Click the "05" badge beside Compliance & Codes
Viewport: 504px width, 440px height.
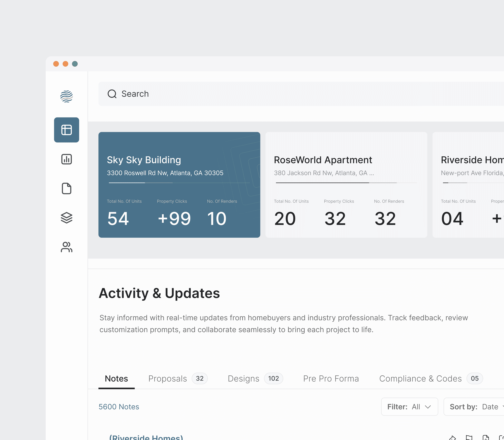click(475, 379)
